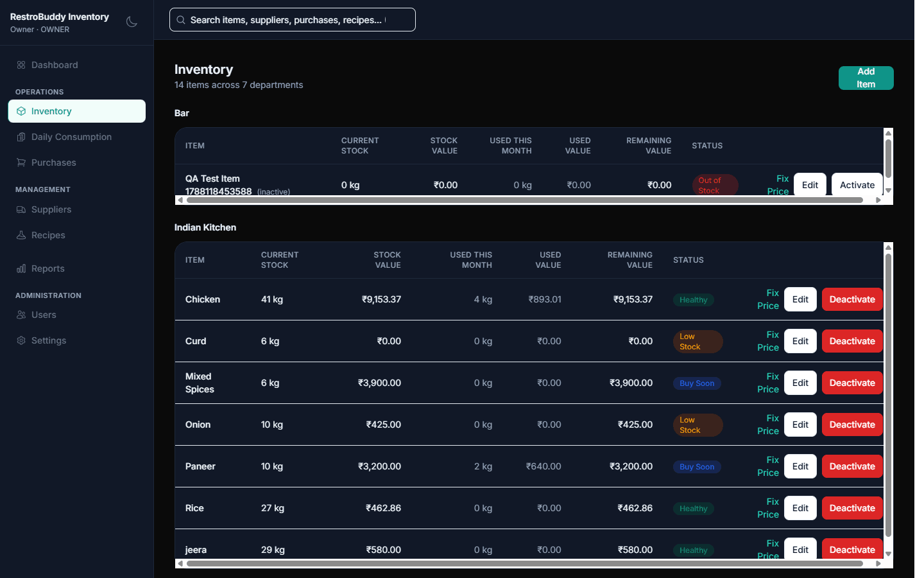The width and height of the screenshot is (924, 578).
Task: Click the Recipes chef hat icon
Action: coord(21,235)
